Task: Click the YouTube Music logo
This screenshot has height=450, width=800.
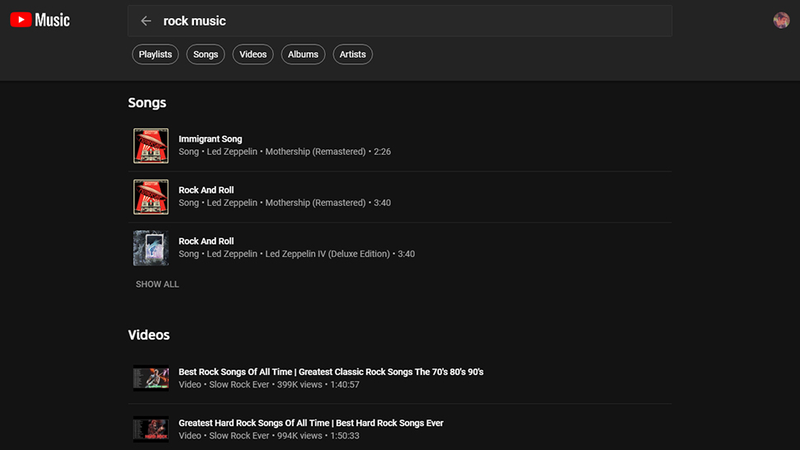Action: [x=40, y=20]
